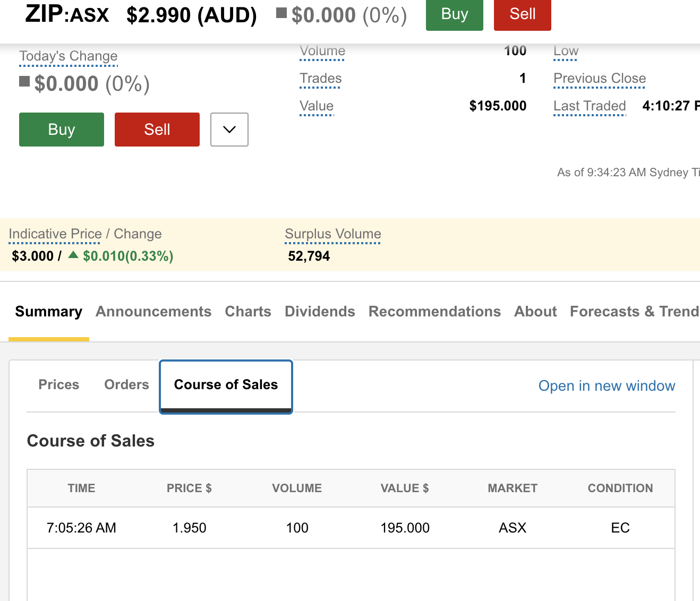Select the Summary tab
This screenshot has width=700, height=601.
point(49,312)
